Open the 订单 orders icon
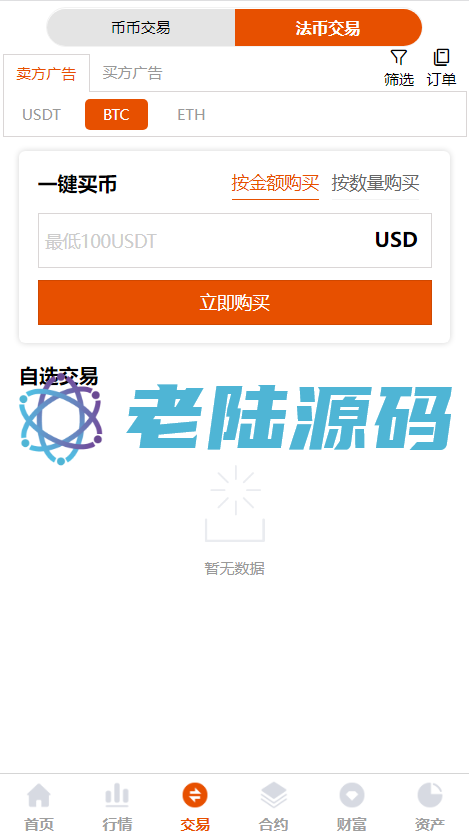 click(441, 58)
